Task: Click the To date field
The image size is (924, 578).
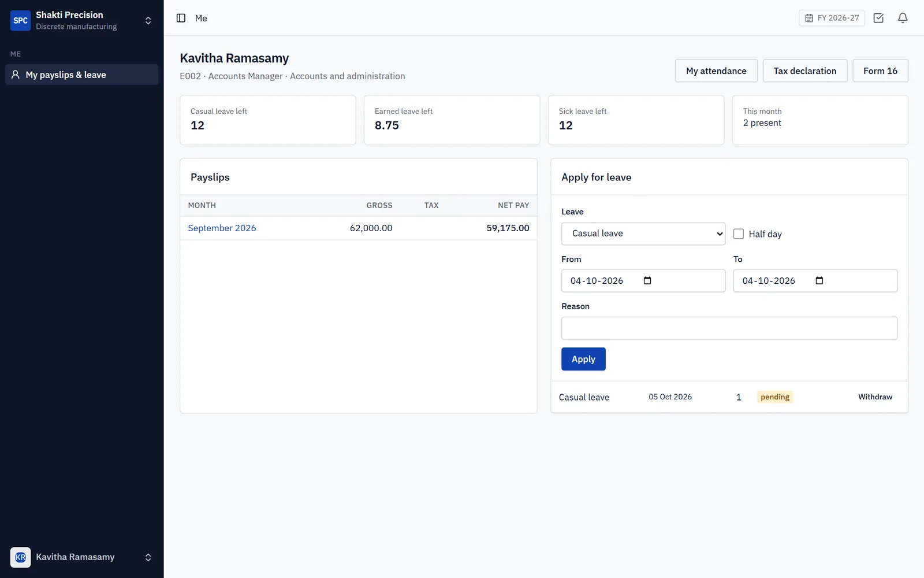Action: [815, 280]
